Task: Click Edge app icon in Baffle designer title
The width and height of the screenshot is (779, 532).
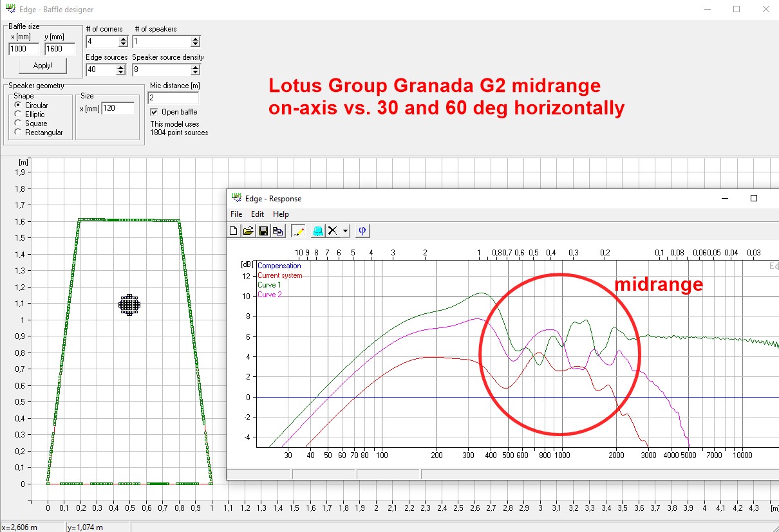Action: click(x=10, y=9)
